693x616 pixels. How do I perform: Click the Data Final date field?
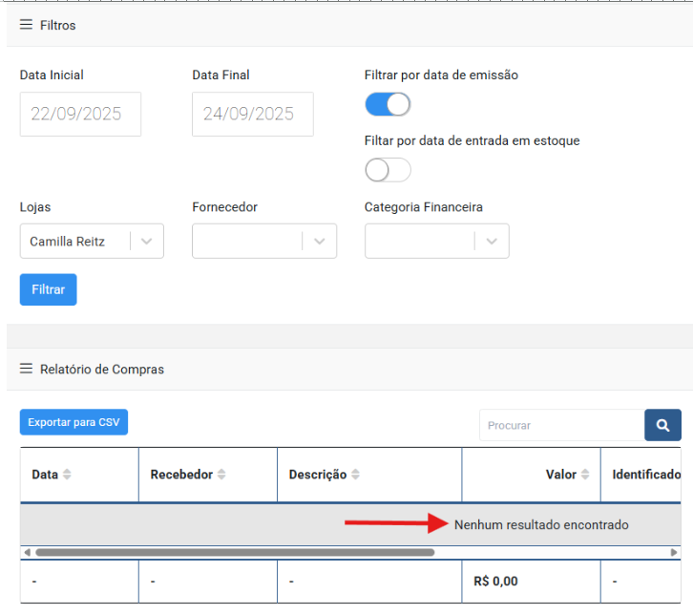pos(252,115)
